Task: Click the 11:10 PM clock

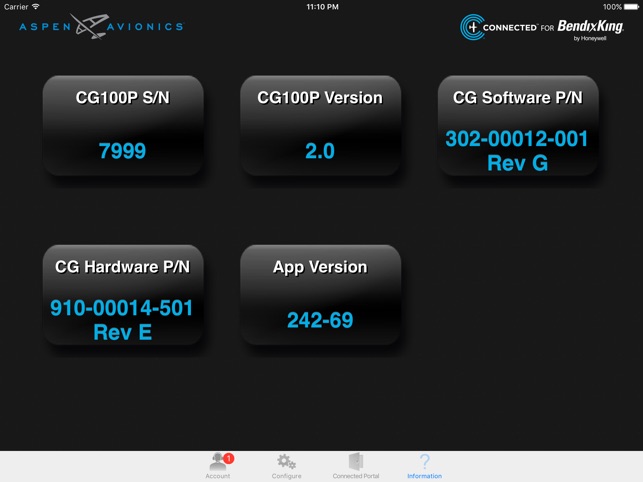Action: coord(322,7)
